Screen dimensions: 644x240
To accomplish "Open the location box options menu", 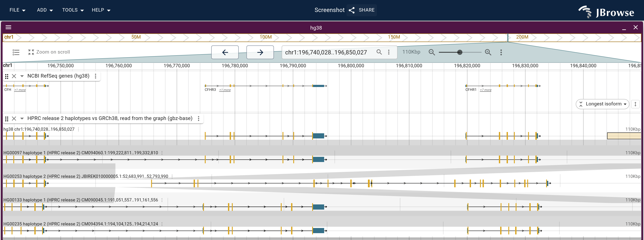I will click(389, 52).
